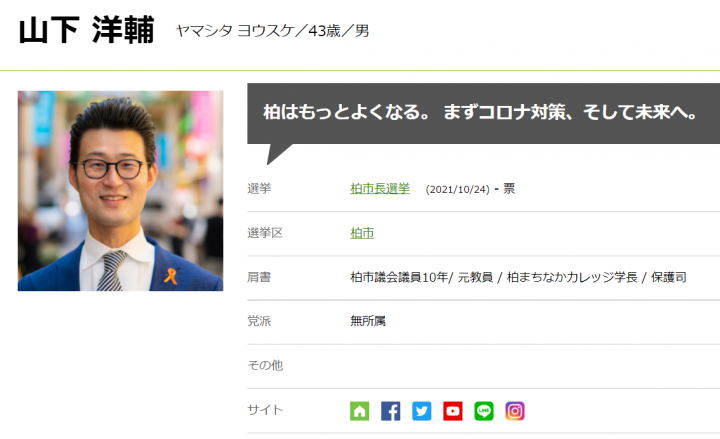
Task: Open the Facebook page icon
Action: (391, 411)
